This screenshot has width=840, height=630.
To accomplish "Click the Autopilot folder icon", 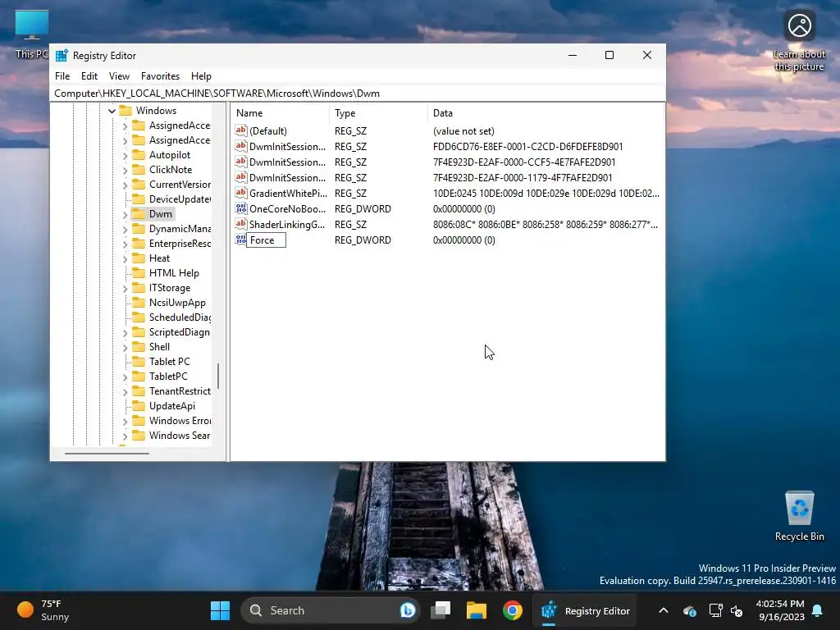I will [139, 155].
